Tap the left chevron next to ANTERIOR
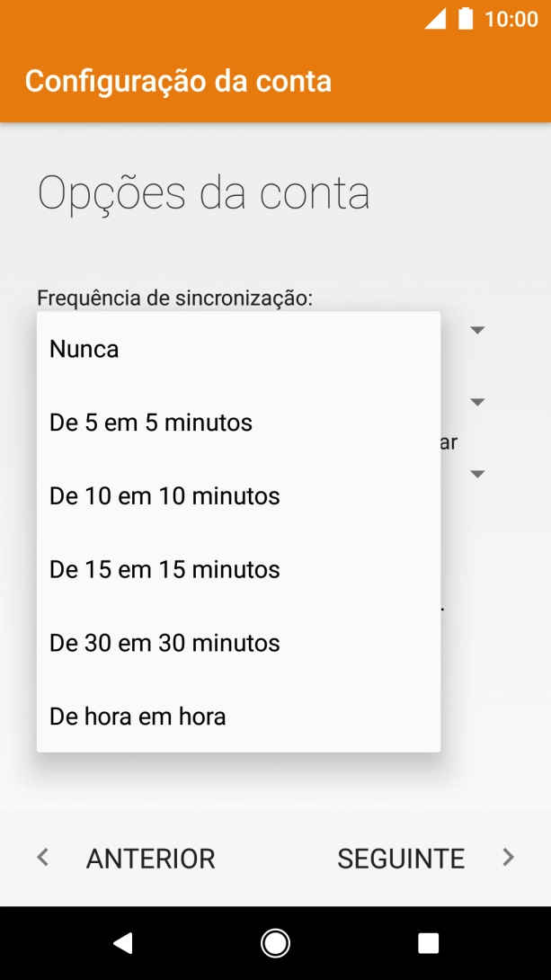 pyautogui.click(x=41, y=858)
